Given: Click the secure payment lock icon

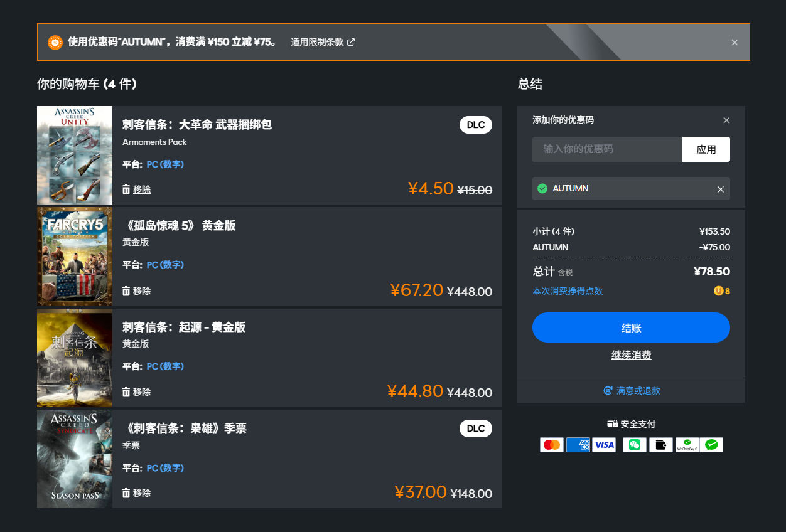Looking at the screenshot, I should click(x=613, y=424).
